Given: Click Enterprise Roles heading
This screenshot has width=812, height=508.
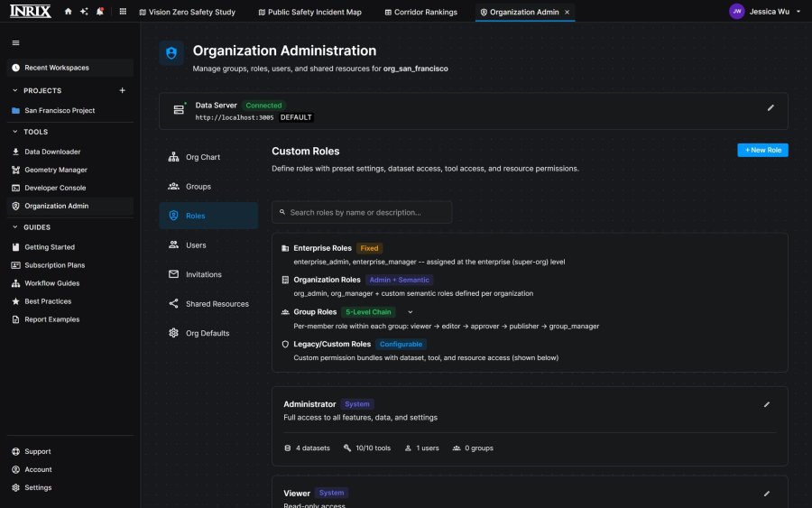Looking at the screenshot, I should pyautogui.click(x=322, y=248).
